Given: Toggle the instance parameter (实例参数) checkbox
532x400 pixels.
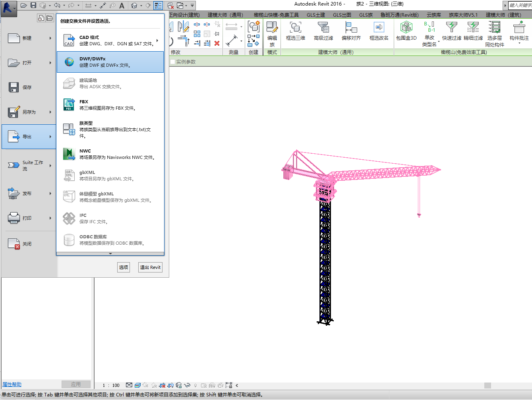Looking at the screenshot, I should pos(172,62).
